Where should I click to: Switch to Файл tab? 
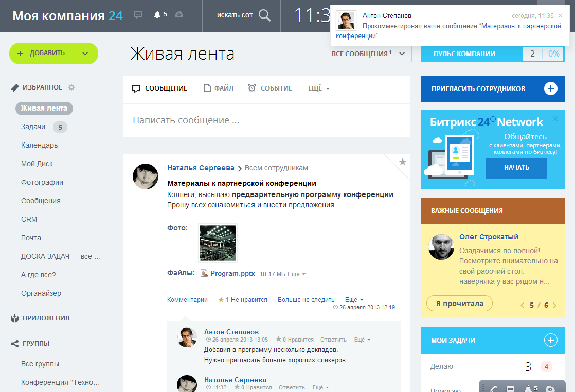219,88
